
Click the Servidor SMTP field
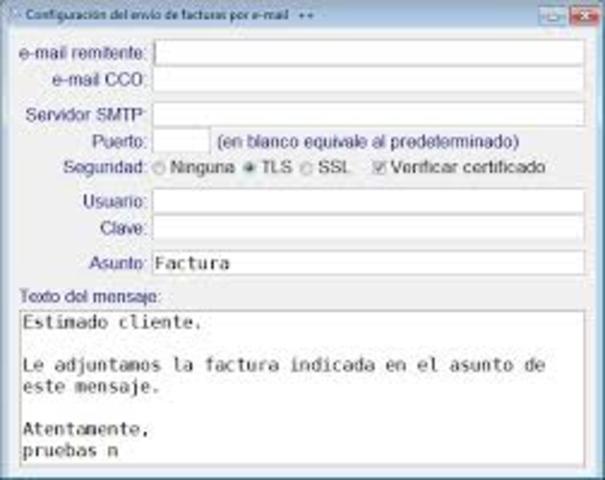[x=368, y=115]
